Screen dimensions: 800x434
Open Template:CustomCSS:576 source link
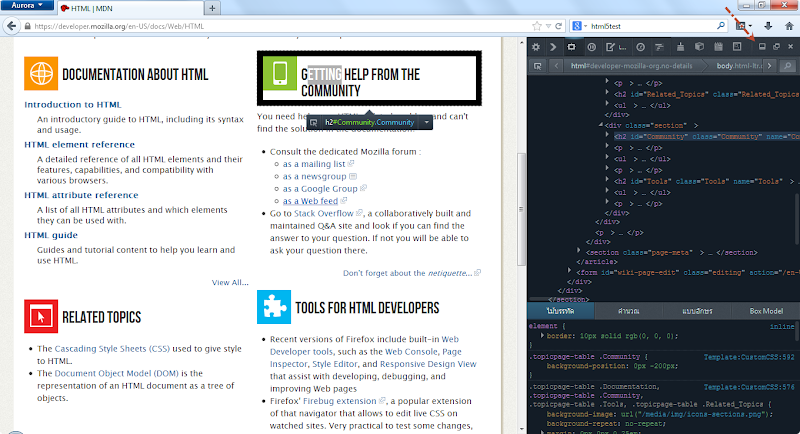[x=749, y=387]
